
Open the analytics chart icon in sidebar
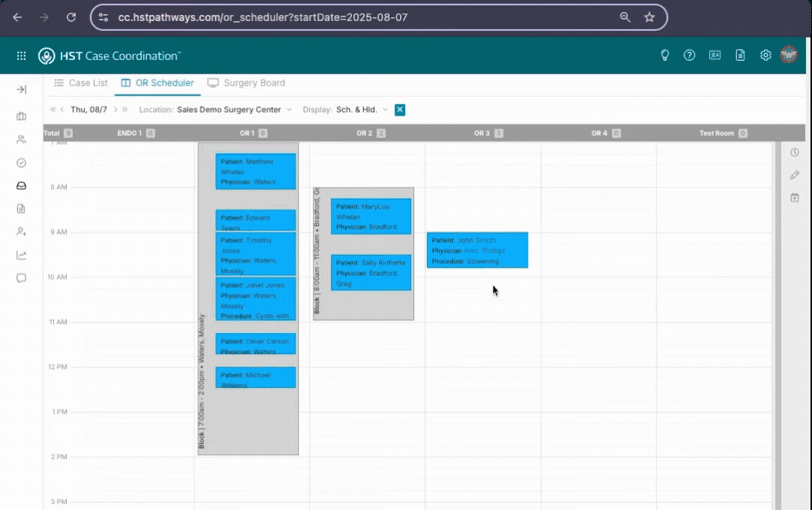pos(21,255)
